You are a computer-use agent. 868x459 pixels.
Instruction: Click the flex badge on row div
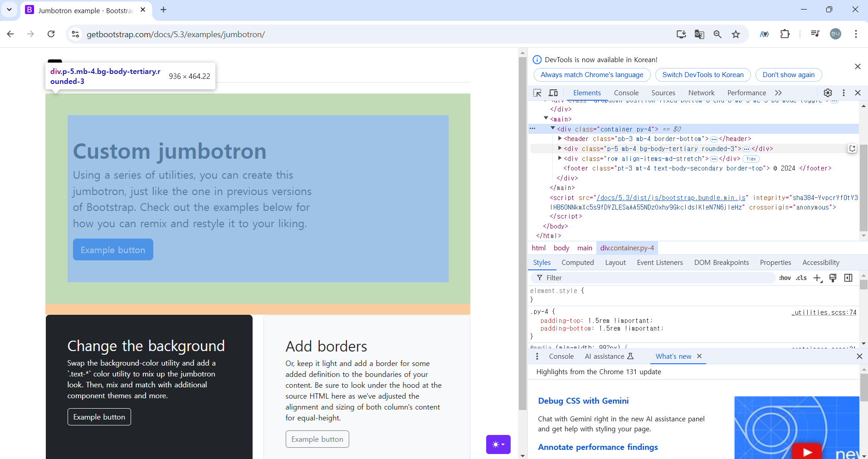click(751, 159)
